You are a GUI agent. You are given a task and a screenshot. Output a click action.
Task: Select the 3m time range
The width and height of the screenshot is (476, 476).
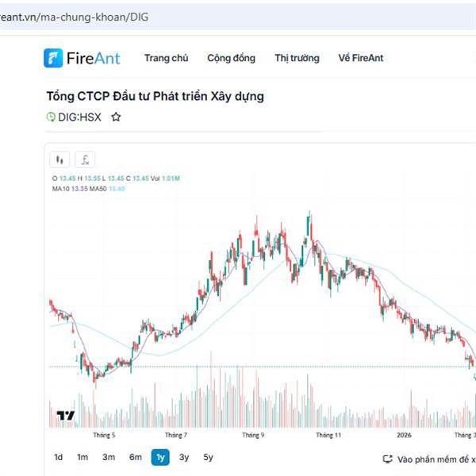(109, 457)
